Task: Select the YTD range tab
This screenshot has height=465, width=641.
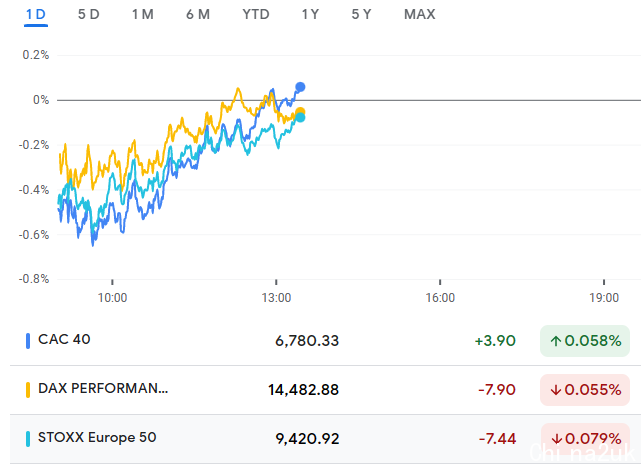Action: point(256,14)
